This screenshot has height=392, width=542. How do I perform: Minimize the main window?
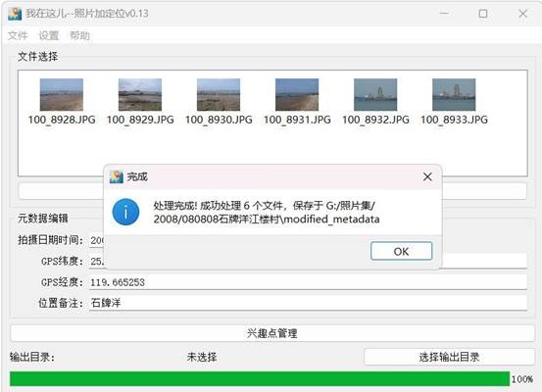coord(444,14)
